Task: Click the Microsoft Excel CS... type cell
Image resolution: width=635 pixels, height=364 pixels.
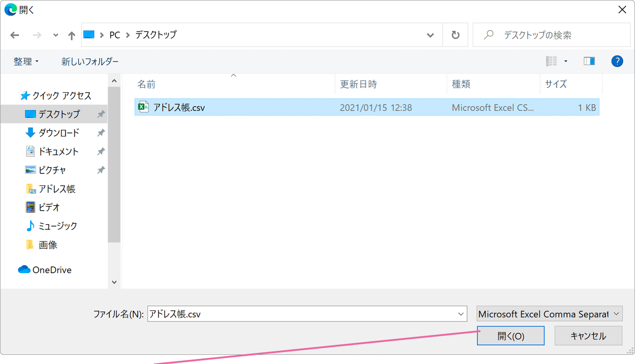Action: coord(492,108)
